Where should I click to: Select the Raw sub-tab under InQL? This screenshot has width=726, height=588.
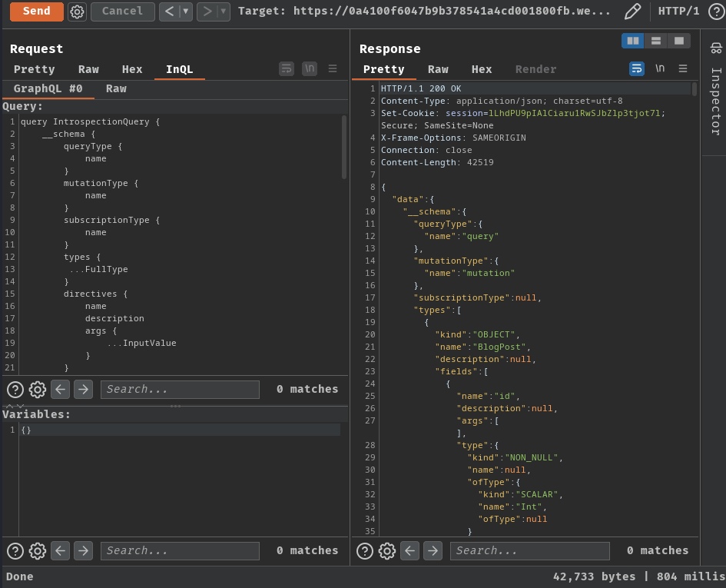116,88
